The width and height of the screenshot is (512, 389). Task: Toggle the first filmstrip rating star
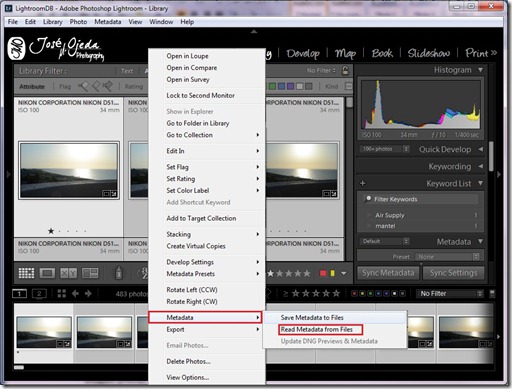coord(295,293)
